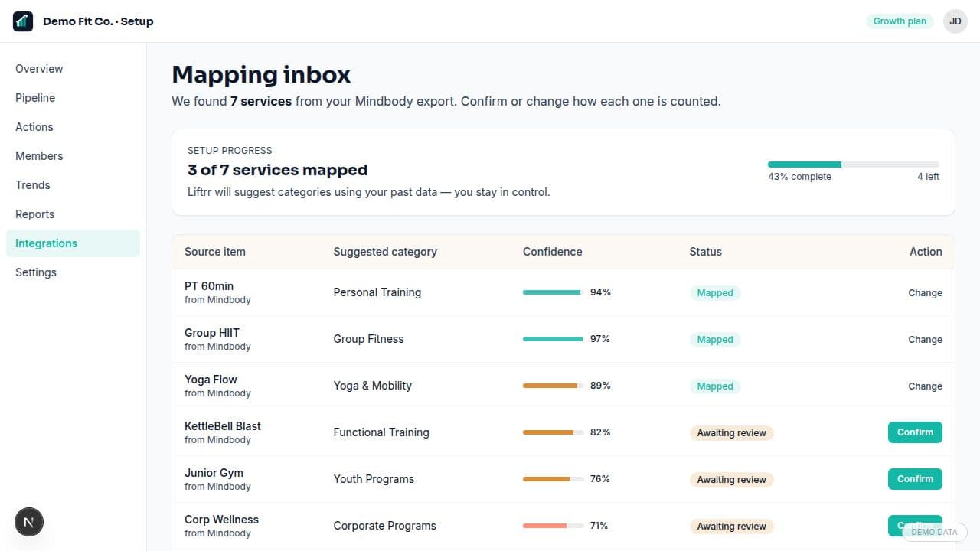Click the Functional Training category

point(381,432)
